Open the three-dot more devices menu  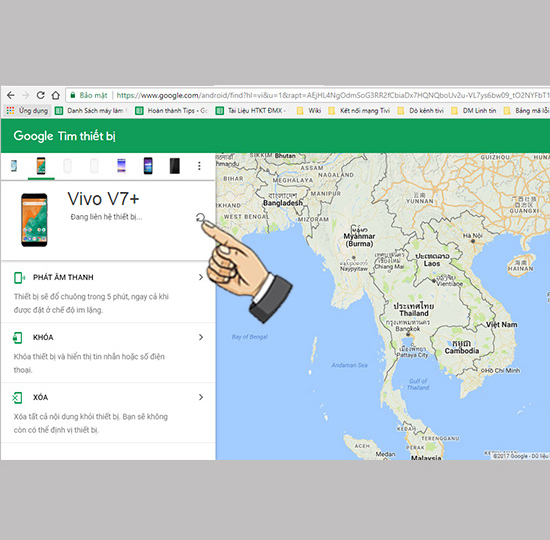[199, 166]
